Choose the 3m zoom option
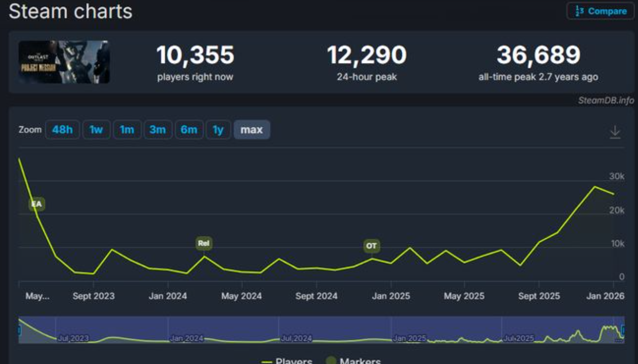 pyautogui.click(x=158, y=130)
